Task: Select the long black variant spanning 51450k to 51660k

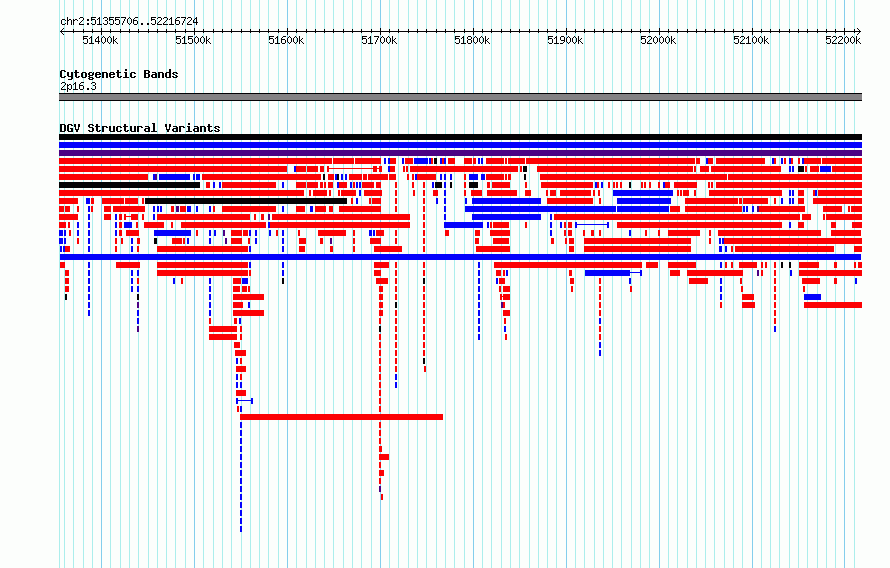Action: coord(246,201)
